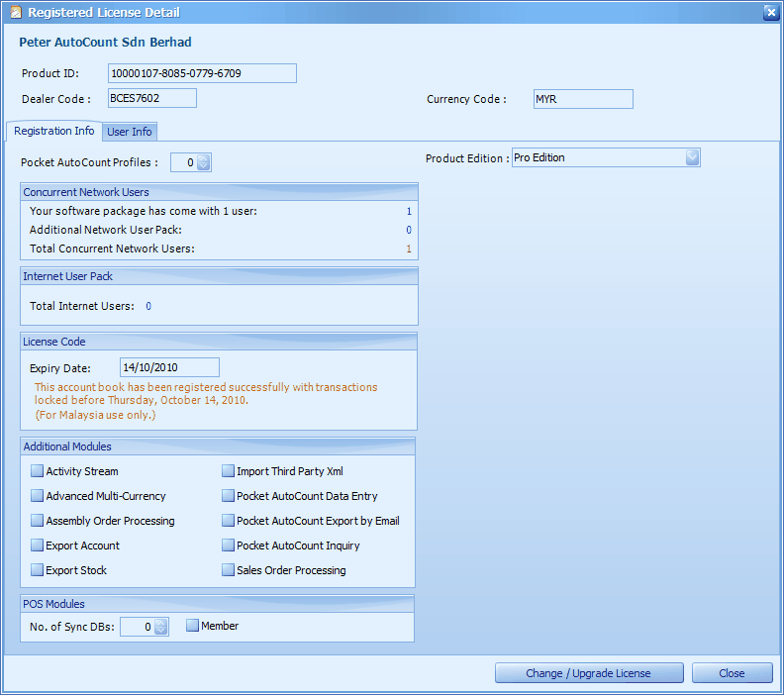Viewport: 784px width, 695px height.
Task: Click the Dealer Code field
Action: 152,98
